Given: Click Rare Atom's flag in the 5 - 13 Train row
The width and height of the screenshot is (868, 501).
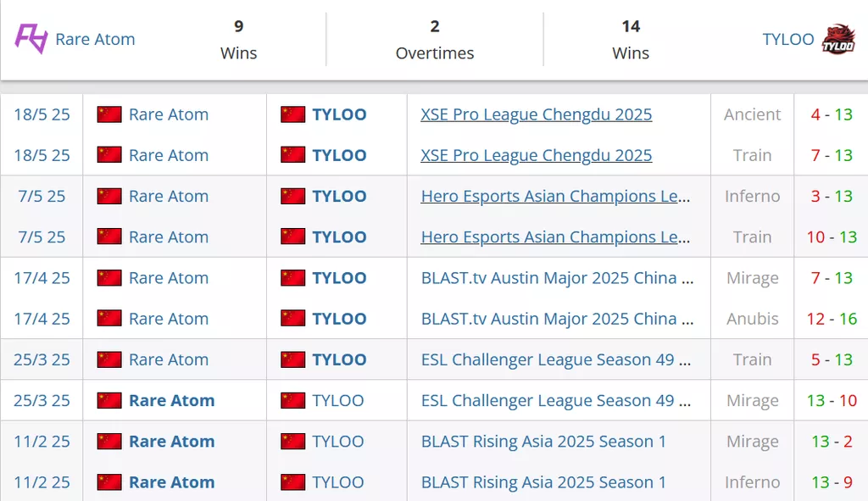Looking at the screenshot, I should (x=109, y=359).
